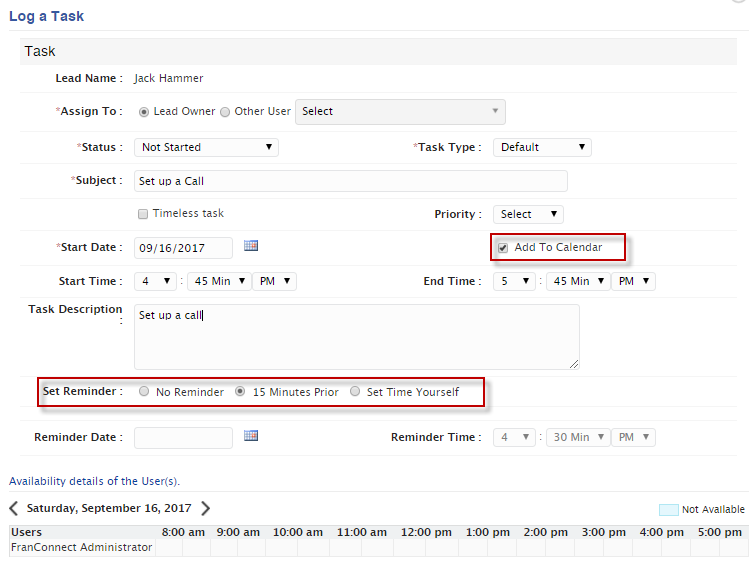Go to next day in availability
751x562 pixels.
(205, 508)
